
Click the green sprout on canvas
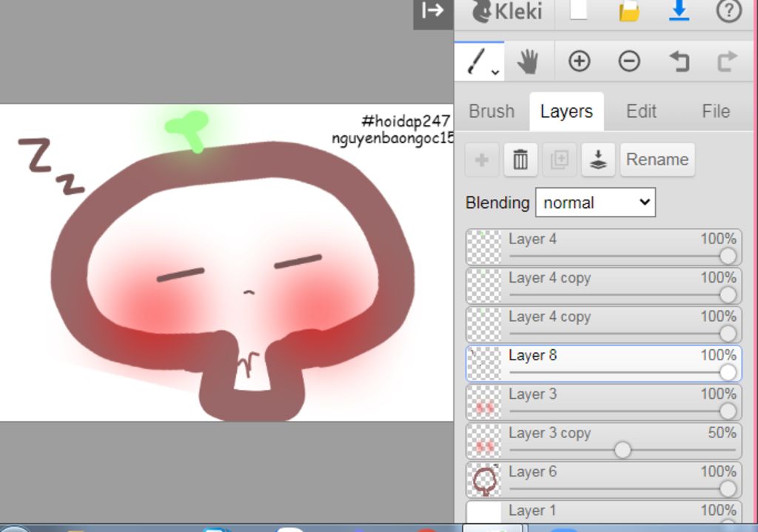click(189, 130)
